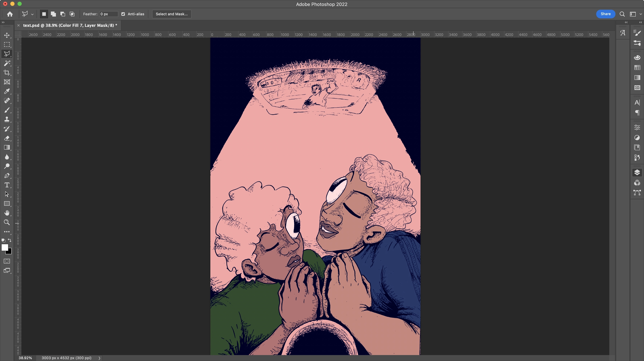Click the Select and Mask button
The height and width of the screenshot is (361, 644).
(172, 14)
